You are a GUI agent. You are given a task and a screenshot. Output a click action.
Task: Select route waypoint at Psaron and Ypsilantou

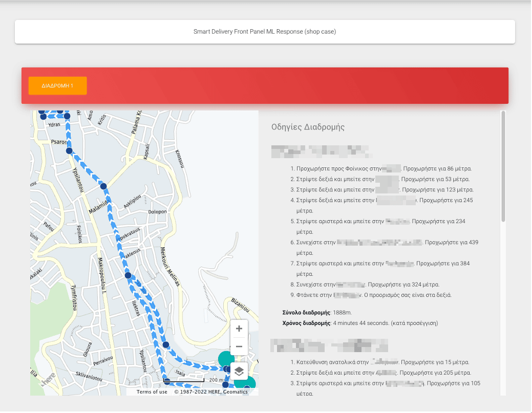(x=69, y=151)
